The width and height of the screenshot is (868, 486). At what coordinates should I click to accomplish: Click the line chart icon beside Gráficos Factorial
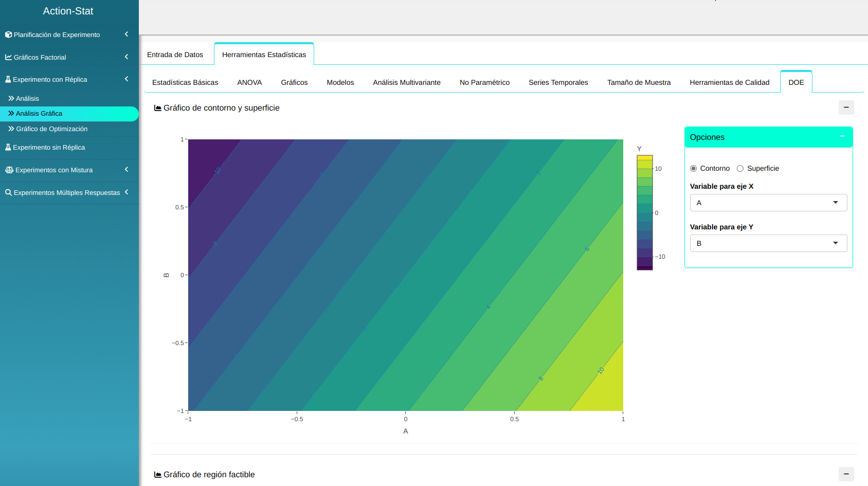pos(8,58)
